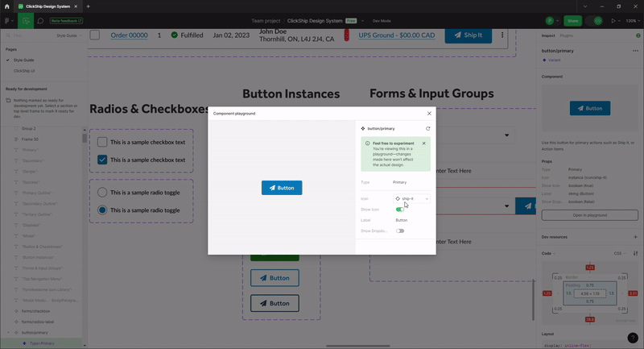
Task: Select the unselected sample radio toggle
Action: (x=102, y=193)
